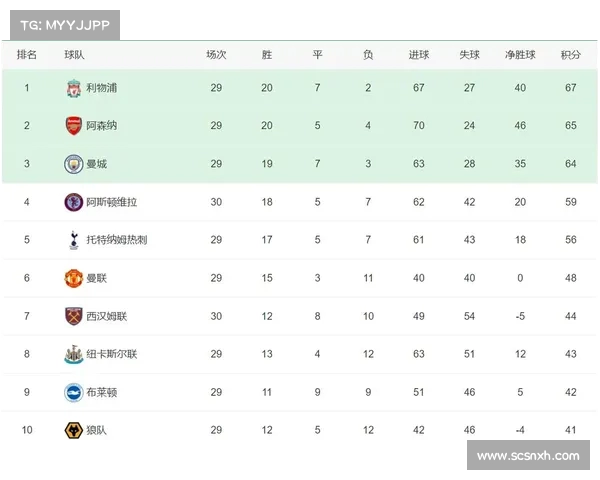Click the Aston Villa crest
This screenshot has height=480, width=600.
(x=73, y=202)
